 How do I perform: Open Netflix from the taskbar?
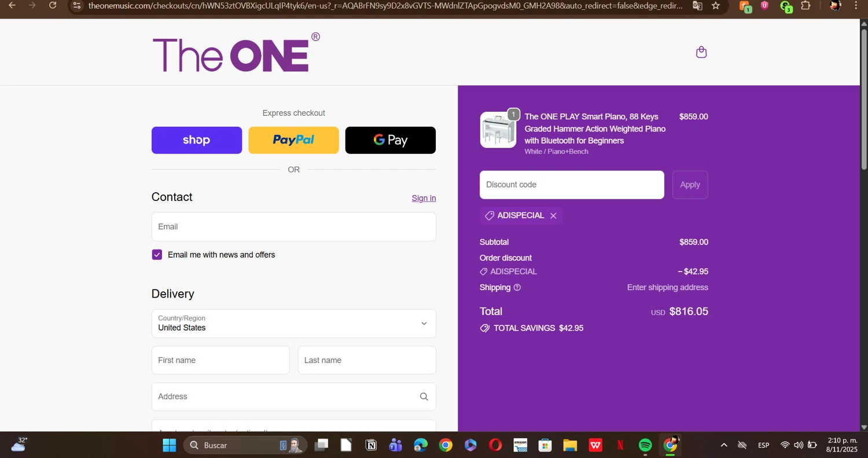(620, 445)
